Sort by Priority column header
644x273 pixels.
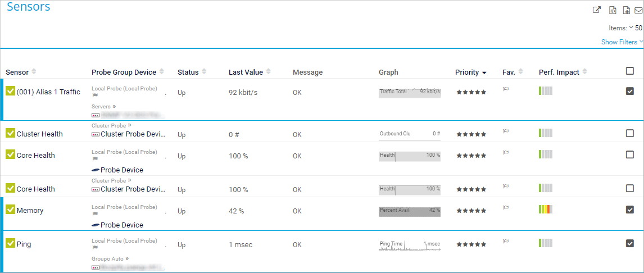(470, 72)
